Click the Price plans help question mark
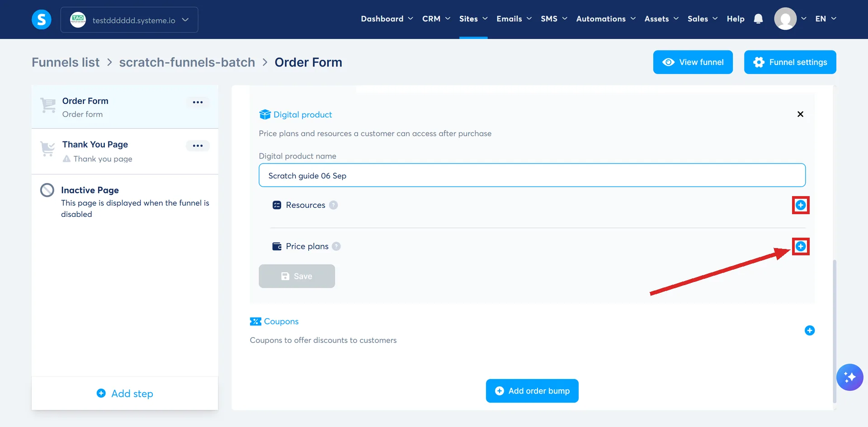Viewport: 868px width, 427px height. [x=336, y=246]
